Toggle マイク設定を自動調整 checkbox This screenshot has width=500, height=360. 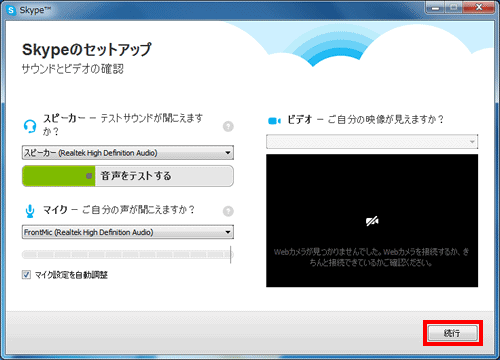coord(26,275)
